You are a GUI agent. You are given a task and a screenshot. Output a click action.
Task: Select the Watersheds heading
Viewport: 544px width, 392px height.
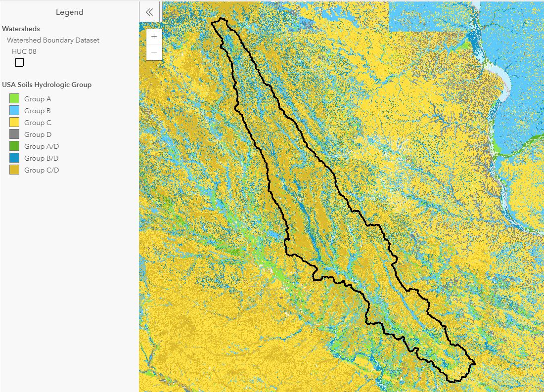[21, 29]
